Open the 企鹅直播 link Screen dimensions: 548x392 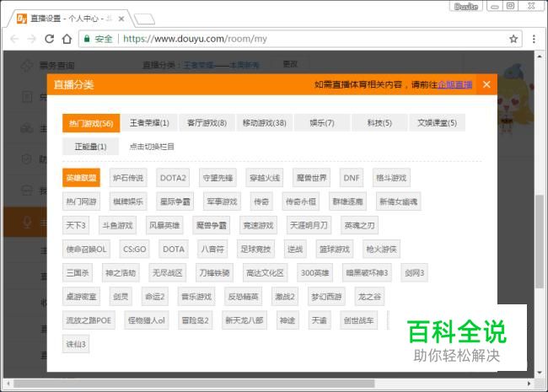[x=455, y=84]
